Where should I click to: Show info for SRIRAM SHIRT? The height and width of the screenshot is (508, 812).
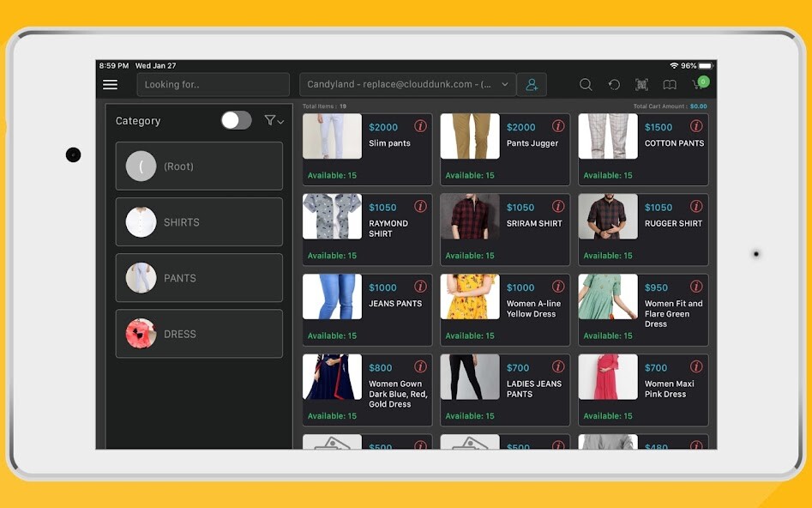pyautogui.click(x=558, y=206)
